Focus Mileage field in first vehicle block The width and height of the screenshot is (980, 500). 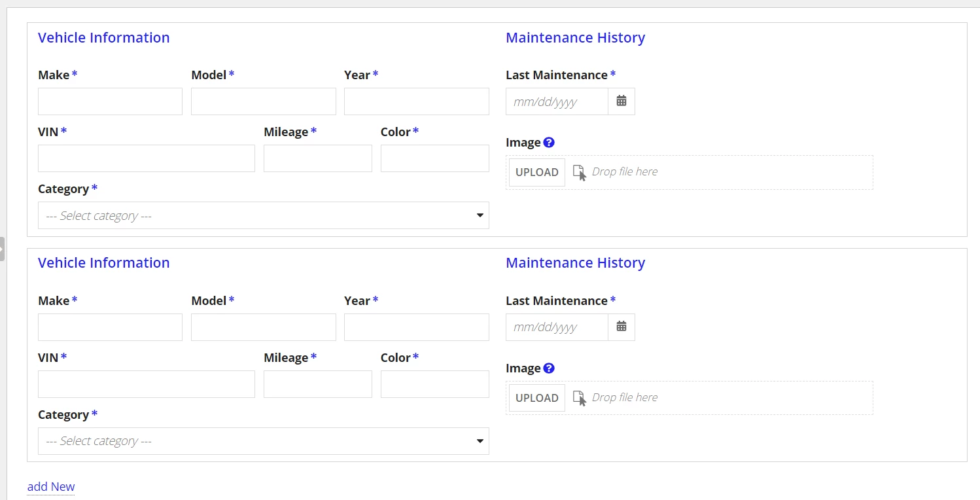pyautogui.click(x=318, y=158)
